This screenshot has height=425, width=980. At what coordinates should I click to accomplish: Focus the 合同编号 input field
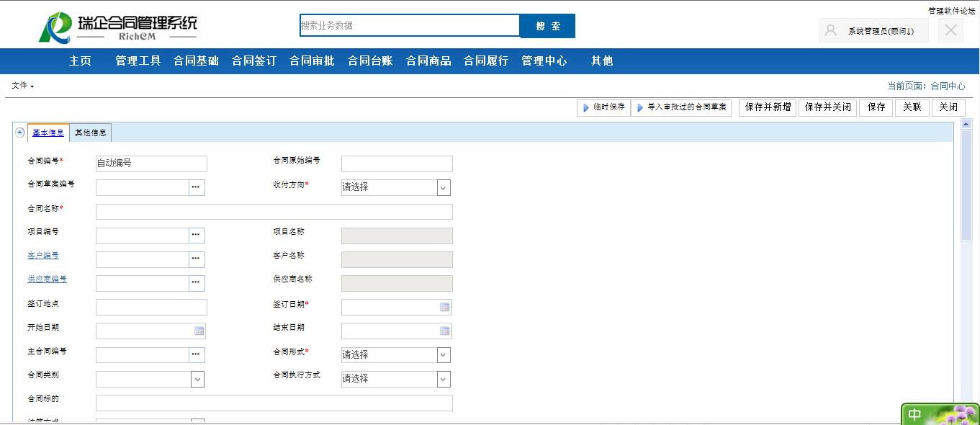[151, 164]
